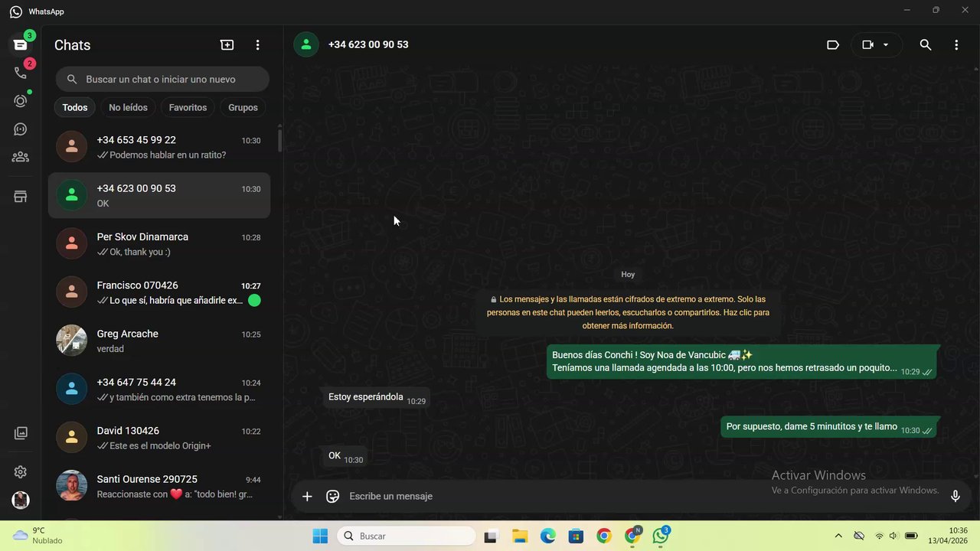Show hidden system tray icons
980x551 pixels.
pyautogui.click(x=838, y=536)
